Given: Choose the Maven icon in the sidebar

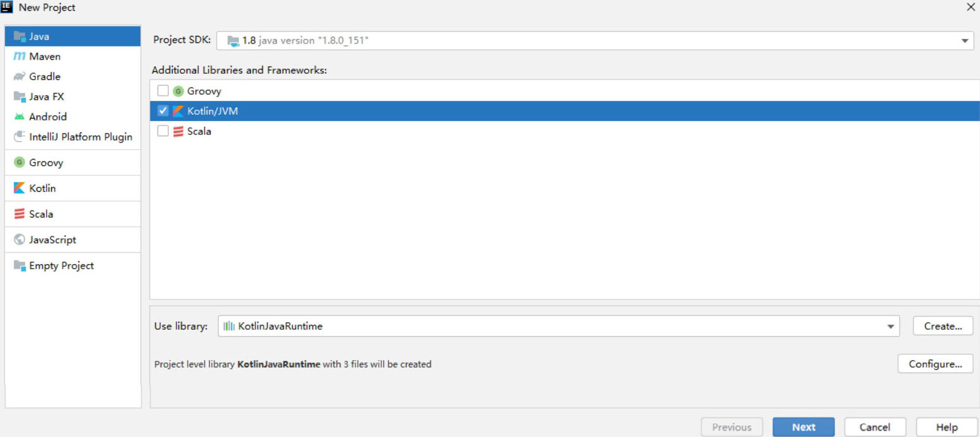Looking at the screenshot, I should tap(19, 57).
